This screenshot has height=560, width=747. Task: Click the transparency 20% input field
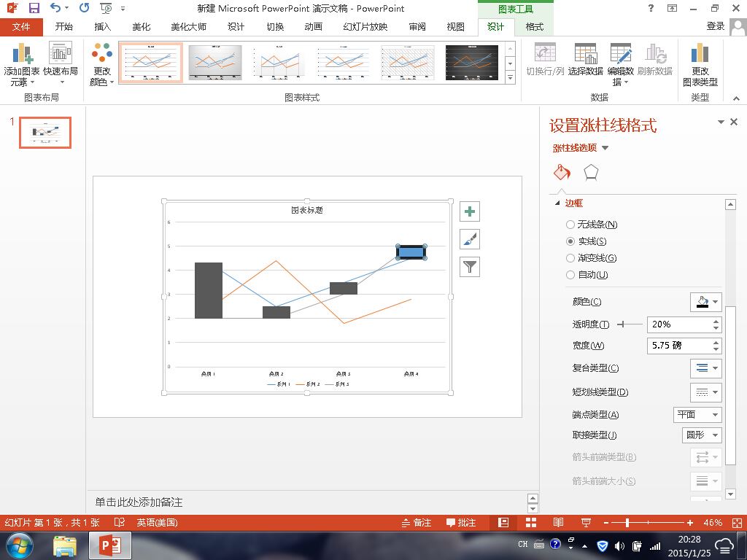pos(679,324)
